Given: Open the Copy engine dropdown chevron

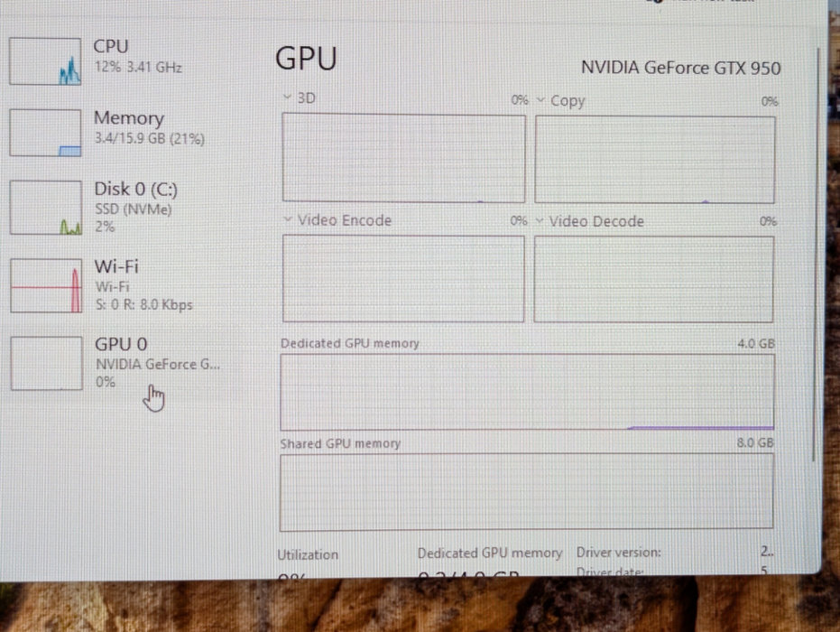Looking at the screenshot, I should 540,100.
